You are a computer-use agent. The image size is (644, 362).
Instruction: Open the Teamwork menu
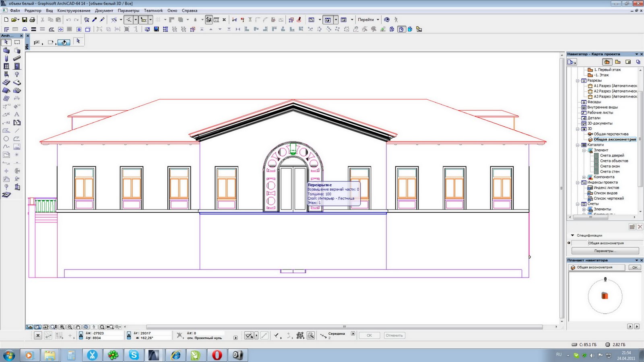pyautogui.click(x=153, y=10)
